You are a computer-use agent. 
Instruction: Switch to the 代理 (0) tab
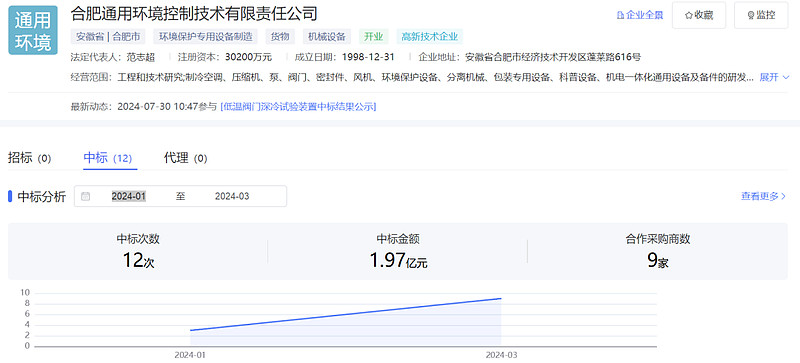185,158
